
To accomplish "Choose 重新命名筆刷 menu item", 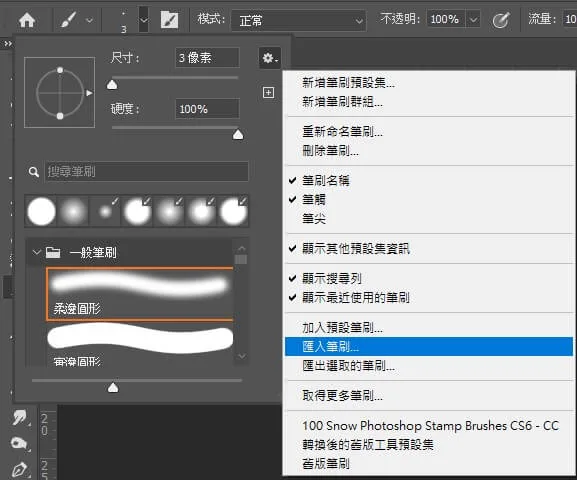I will pyautogui.click(x=429, y=132).
